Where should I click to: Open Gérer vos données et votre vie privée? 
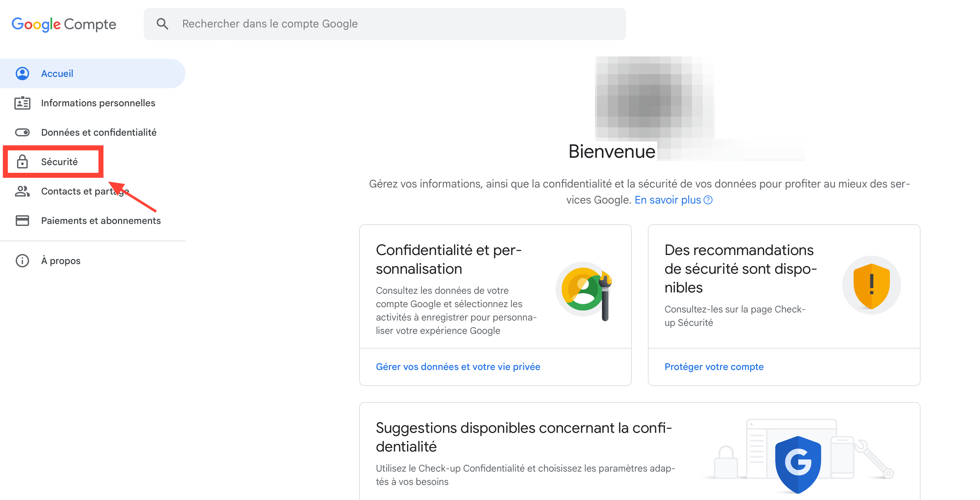pos(458,367)
